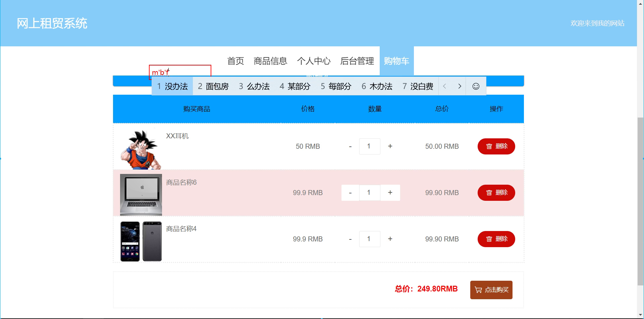Open the IME emoji smiley panel
Image resolution: width=644 pixels, height=319 pixels.
(476, 86)
